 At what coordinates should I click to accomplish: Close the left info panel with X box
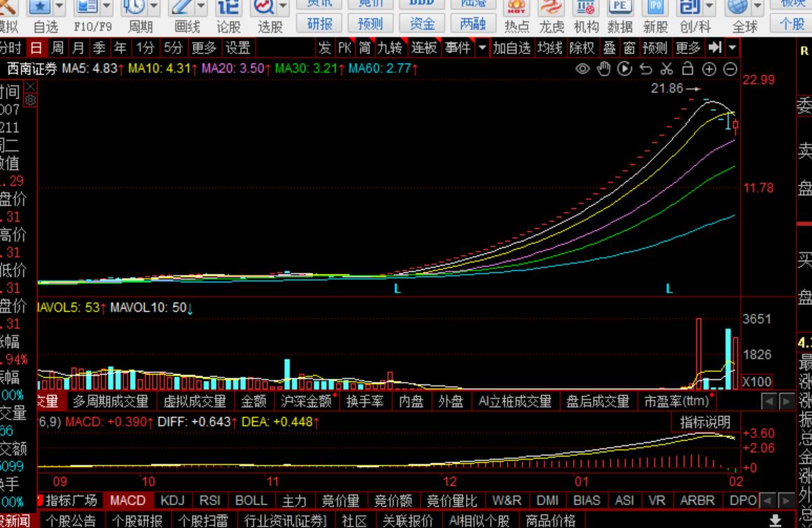[30, 87]
